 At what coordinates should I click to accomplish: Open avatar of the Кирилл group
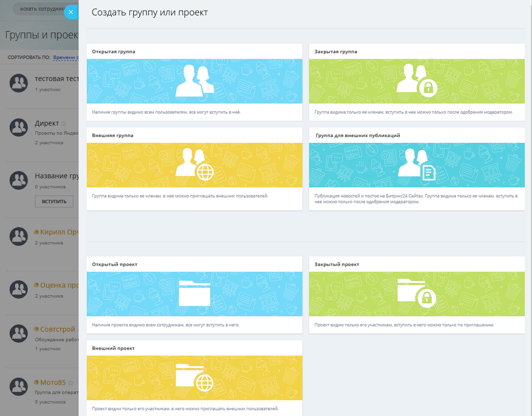(x=19, y=236)
